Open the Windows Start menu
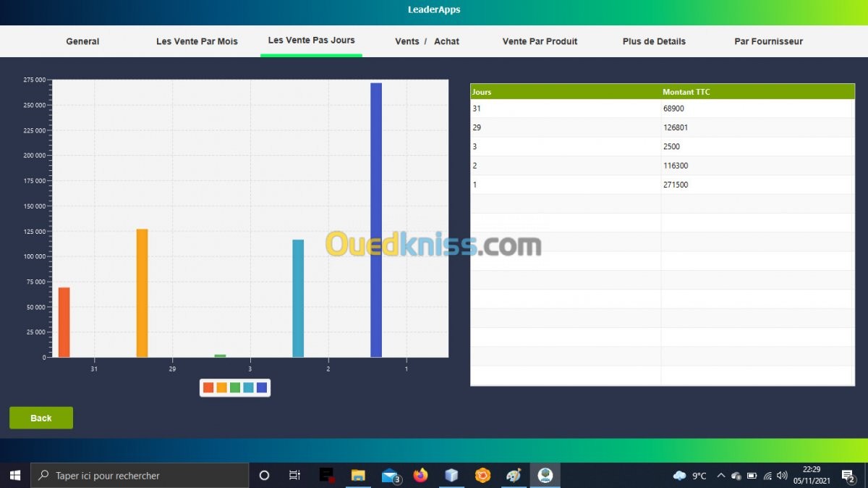The image size is (868, 488). [14, 476]
